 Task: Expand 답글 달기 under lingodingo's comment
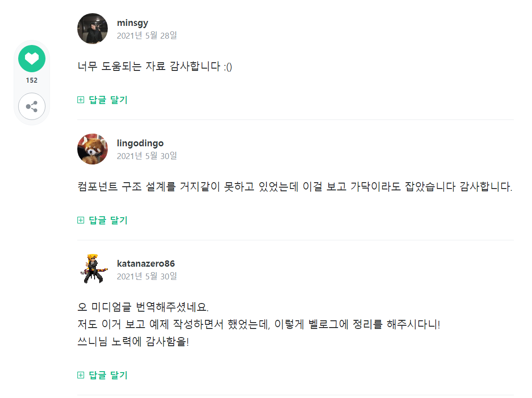[108, 220]
